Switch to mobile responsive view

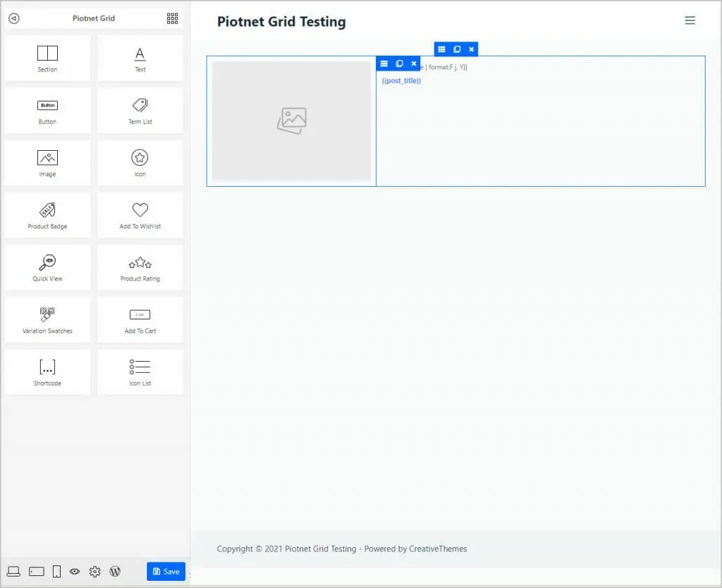(56, 572)
